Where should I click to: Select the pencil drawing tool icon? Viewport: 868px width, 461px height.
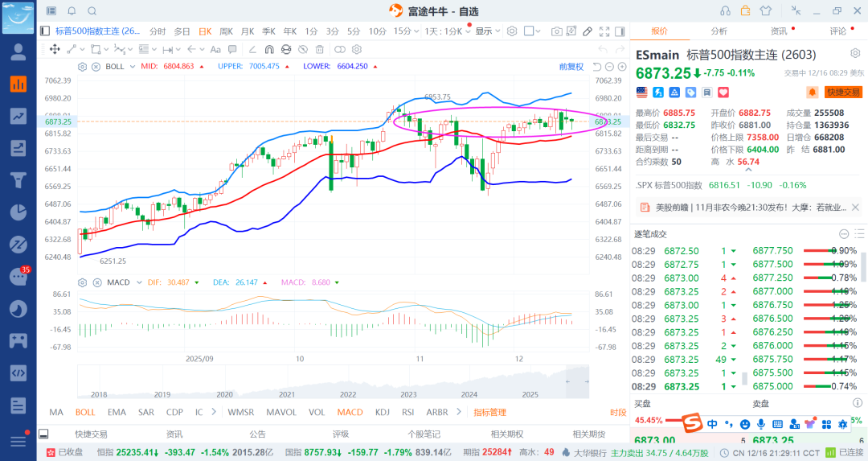tap(588, 31)
